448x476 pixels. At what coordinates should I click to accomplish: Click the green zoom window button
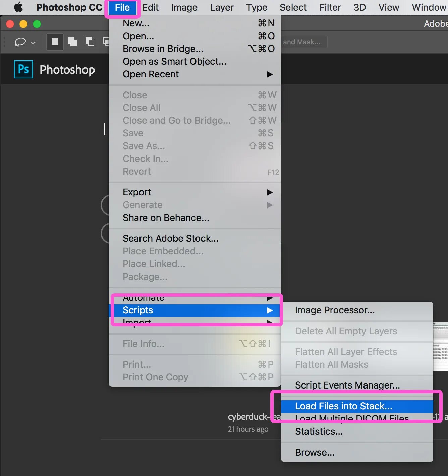[37, 24]
